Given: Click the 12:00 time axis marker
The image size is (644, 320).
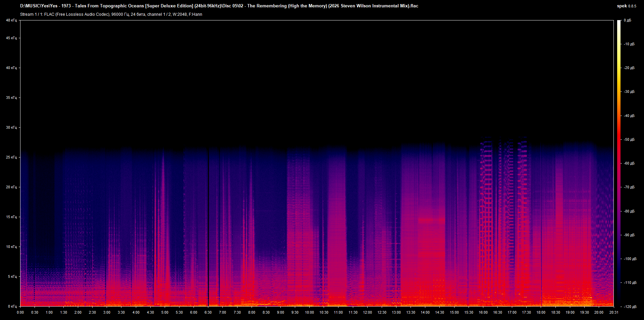Looking at the screenshot, I should pos(367,313).
